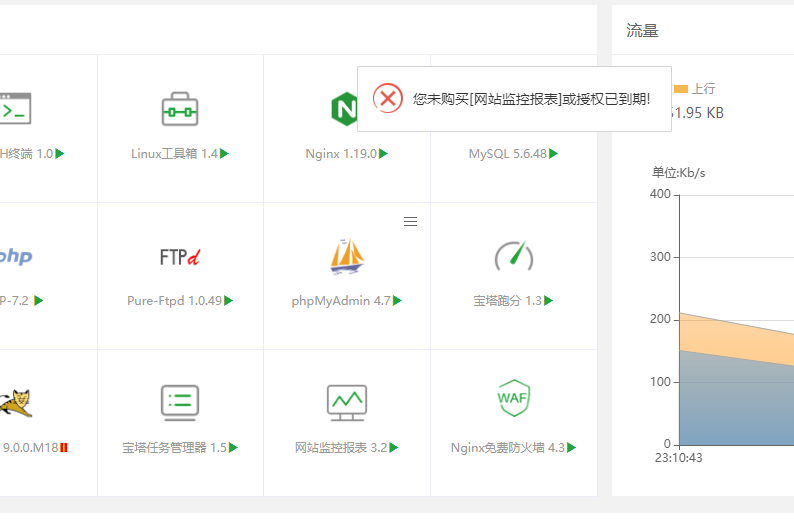Open phpMyAdmin 4.7 label
Image resolution: width=794 pixels, height=520 pixels.
click(x=341, y=301)
